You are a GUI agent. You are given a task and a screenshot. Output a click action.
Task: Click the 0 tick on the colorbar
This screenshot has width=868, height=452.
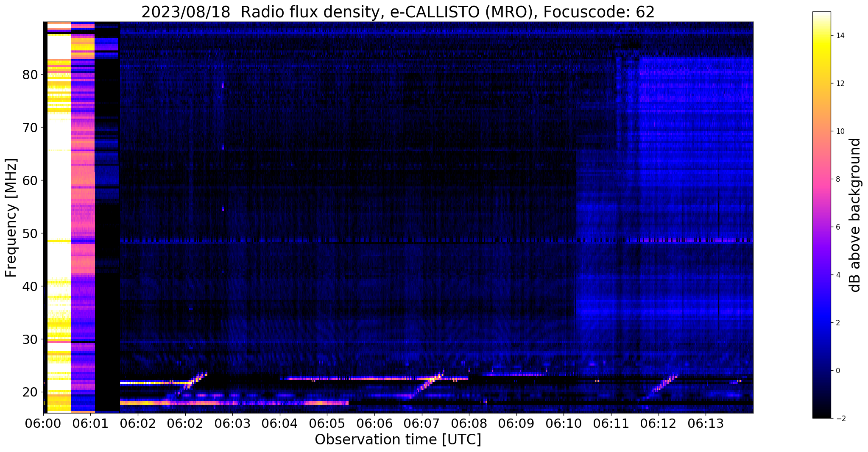point(837,371)
